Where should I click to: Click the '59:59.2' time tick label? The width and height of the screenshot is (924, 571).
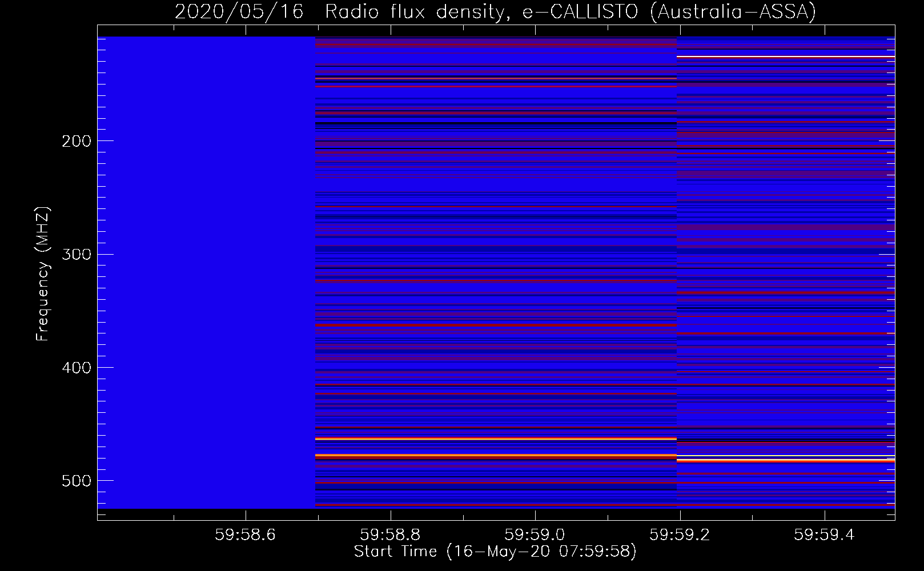[680, 534]
